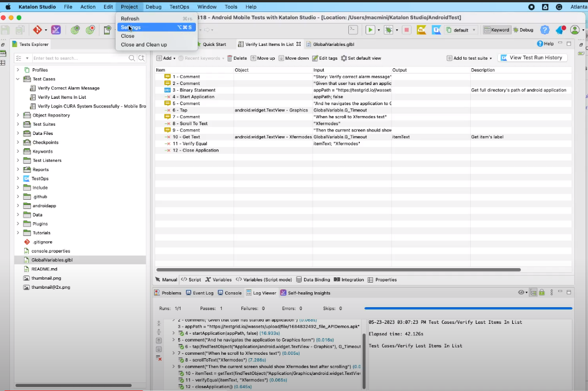Open the purple Self-healing toolbar icon
The height and width of the screenshot is (391, 588).
tap(56, 30)
